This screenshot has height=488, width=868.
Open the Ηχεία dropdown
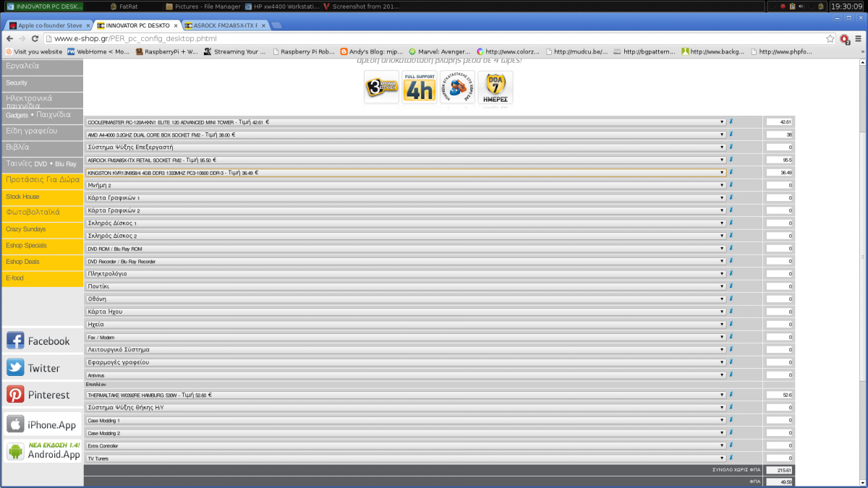click(405, 324)
